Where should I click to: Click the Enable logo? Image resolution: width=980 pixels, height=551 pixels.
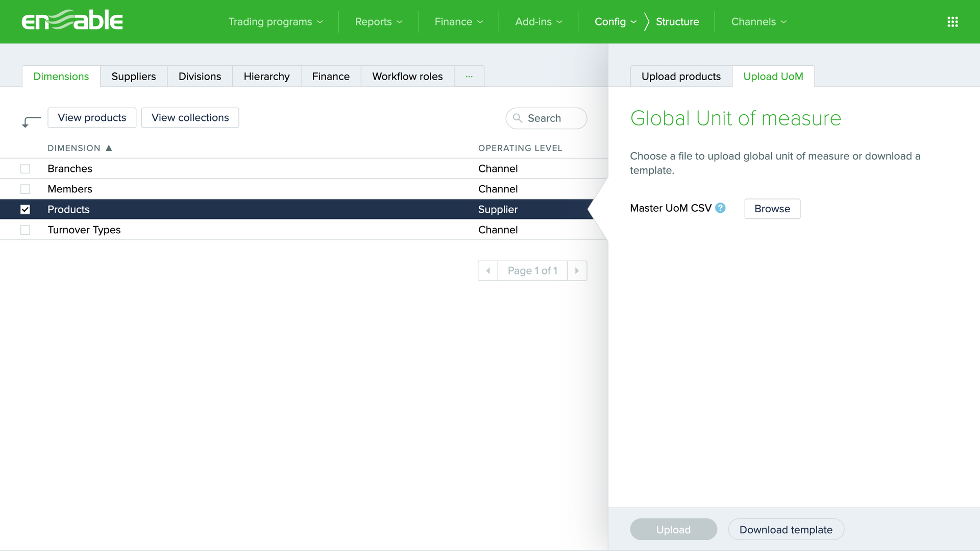(71, 20)
